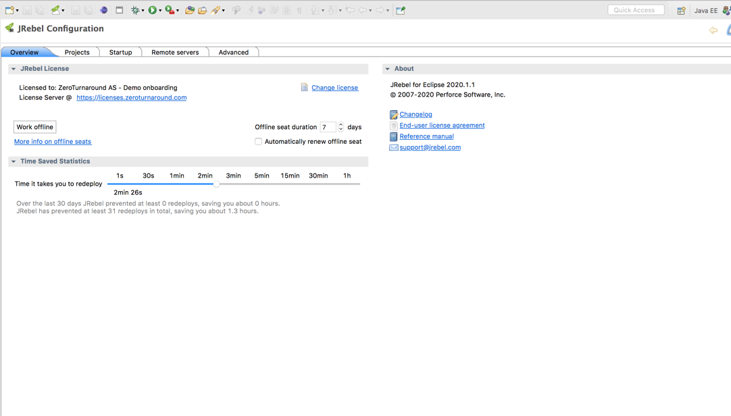
Task: Click the Pin Editor toolbar icon
Action: tap(400, 10)
